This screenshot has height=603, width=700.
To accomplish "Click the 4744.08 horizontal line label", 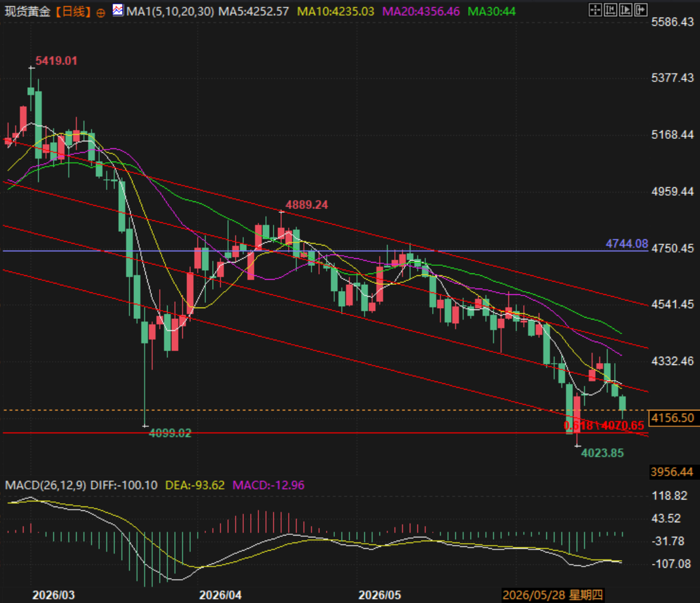I will point(627,244).
